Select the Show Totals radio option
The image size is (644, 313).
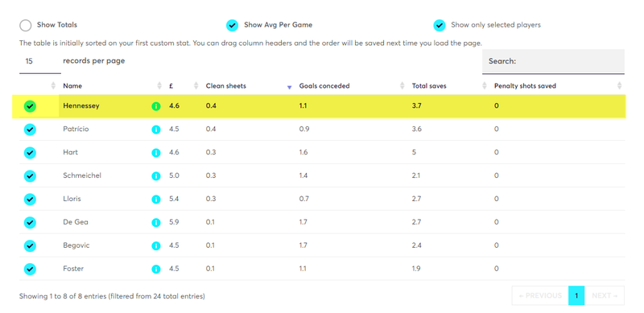click(x=26, y=26)
